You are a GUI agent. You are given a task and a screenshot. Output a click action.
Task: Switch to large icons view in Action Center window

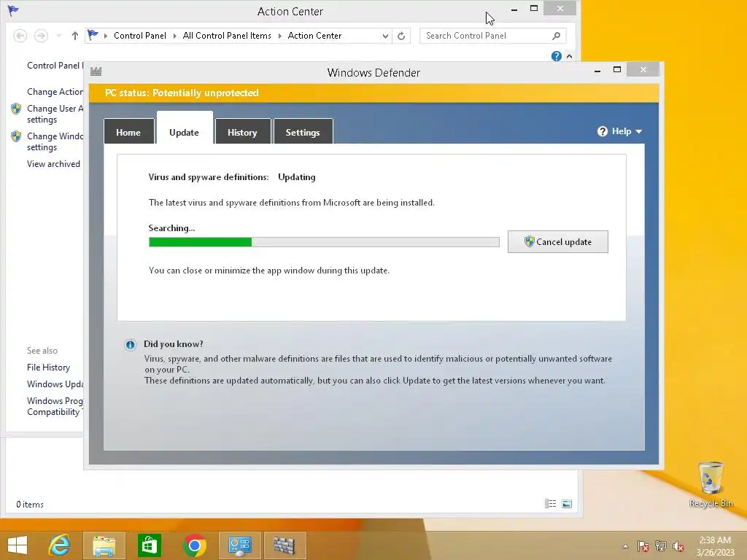click(567, 504)
